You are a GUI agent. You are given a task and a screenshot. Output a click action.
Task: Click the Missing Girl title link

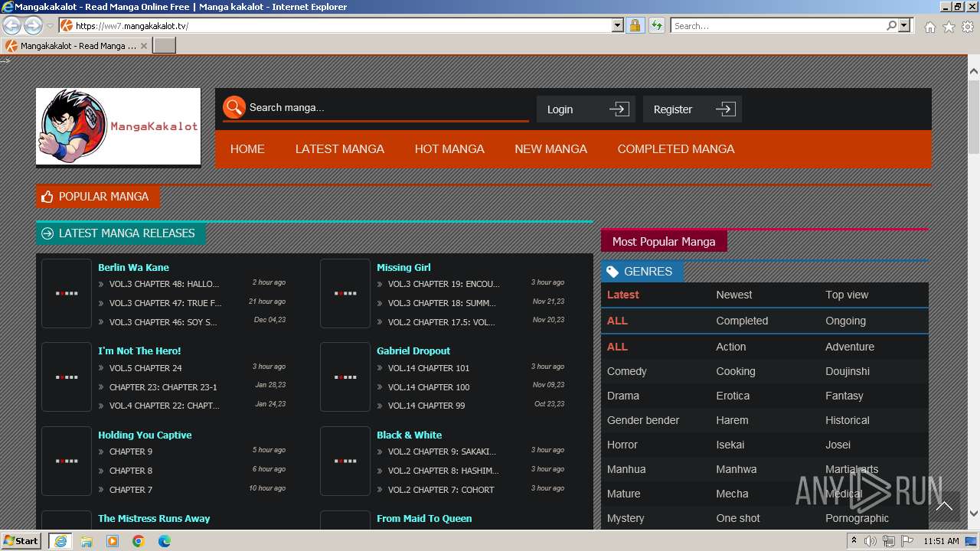[x=403, y=267]
